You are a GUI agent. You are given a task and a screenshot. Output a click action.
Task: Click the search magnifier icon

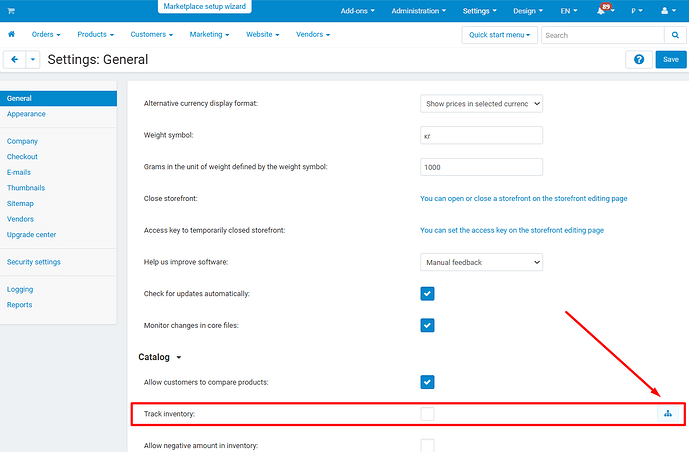pos(676,35)
